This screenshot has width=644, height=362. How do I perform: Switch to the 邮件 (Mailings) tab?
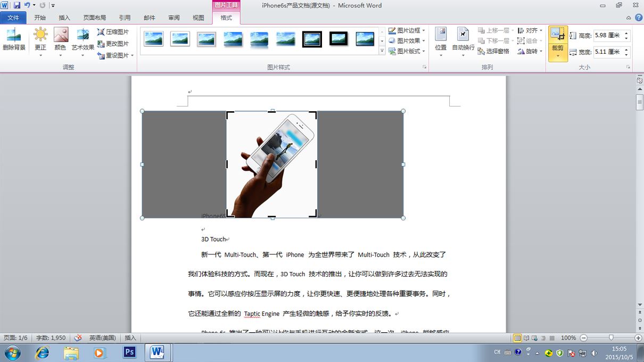click(150, 18)
